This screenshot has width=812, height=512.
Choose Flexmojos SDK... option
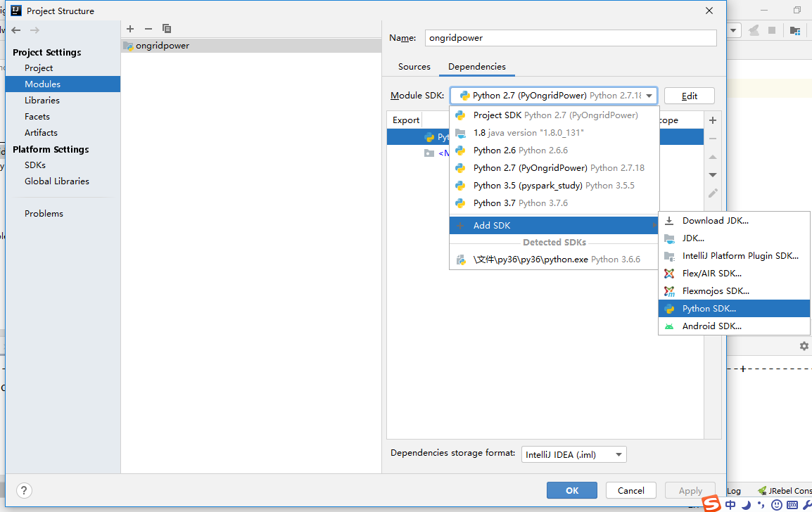click(x=734, y=291)
